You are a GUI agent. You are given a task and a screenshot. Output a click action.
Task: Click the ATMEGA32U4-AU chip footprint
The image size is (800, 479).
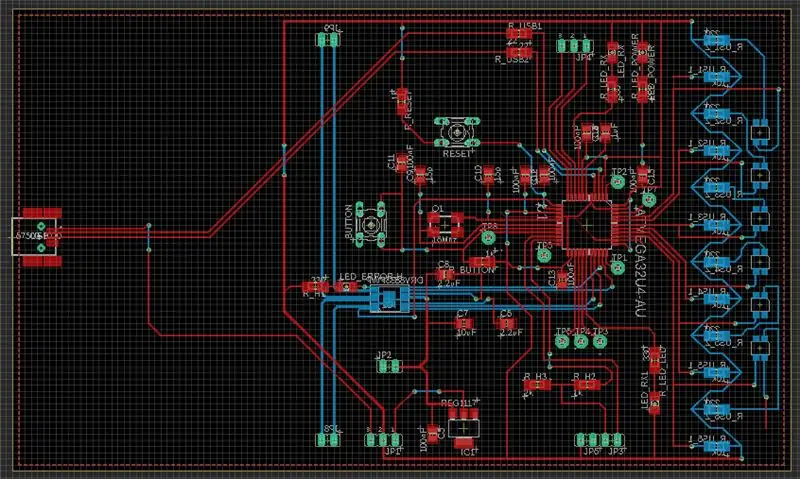587,224
